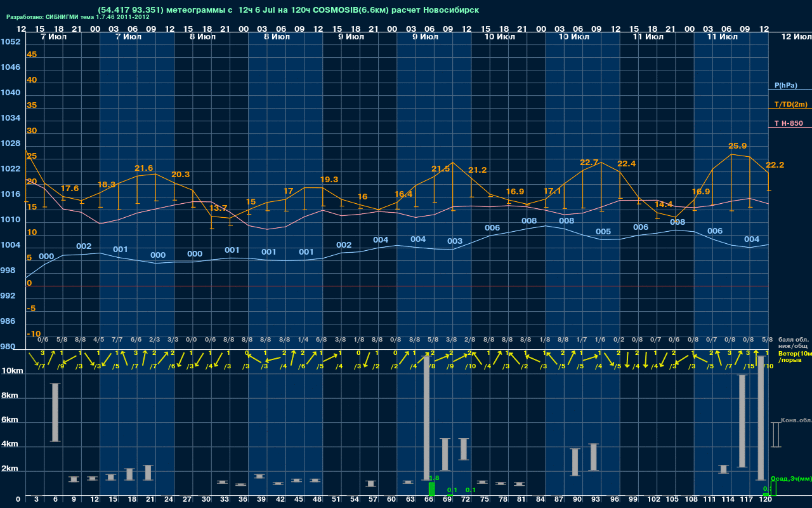Click the 21.2 temperature label
This screenshot has height=508, width=812.
coord(478,170)
